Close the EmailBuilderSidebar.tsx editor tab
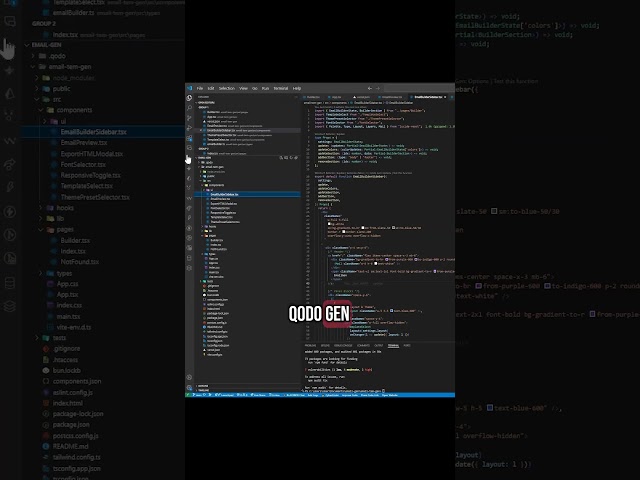The width and height of the screenshot is (640, 480). pos(445,97)
